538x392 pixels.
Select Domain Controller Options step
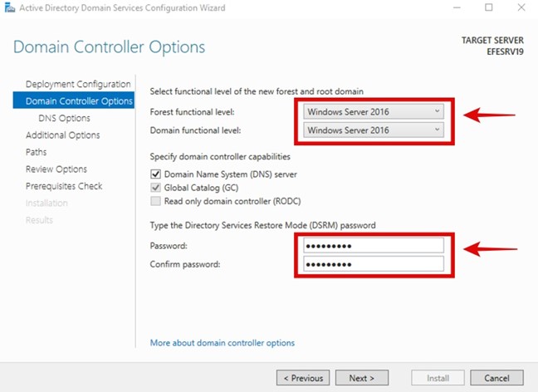74,101
